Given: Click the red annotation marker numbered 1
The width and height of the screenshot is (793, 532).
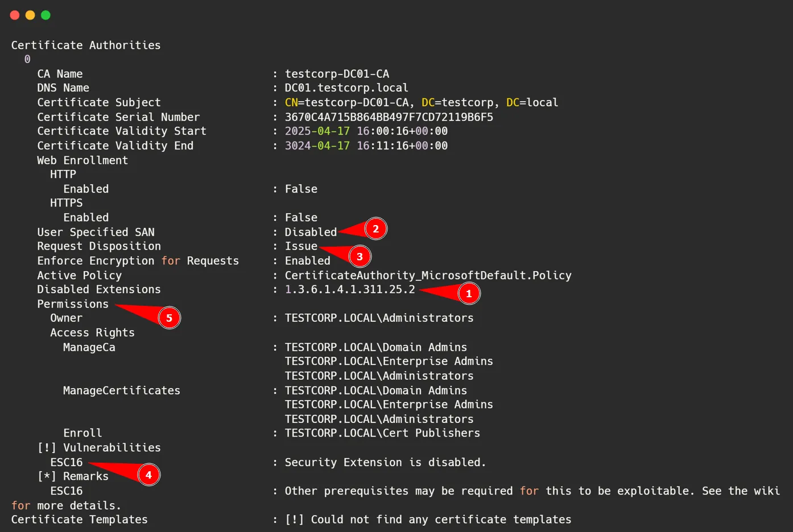Looking at the screenshot, I should 469,294.
